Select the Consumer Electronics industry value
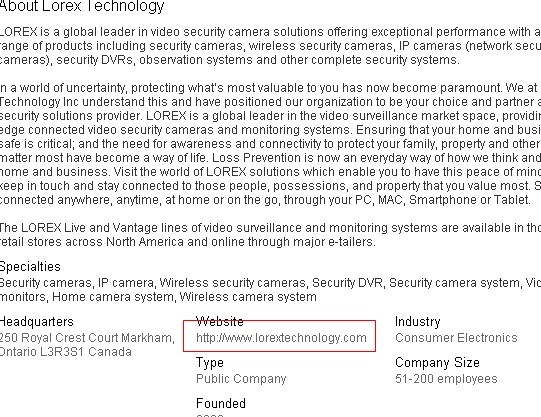 click(x=456, y=338)
